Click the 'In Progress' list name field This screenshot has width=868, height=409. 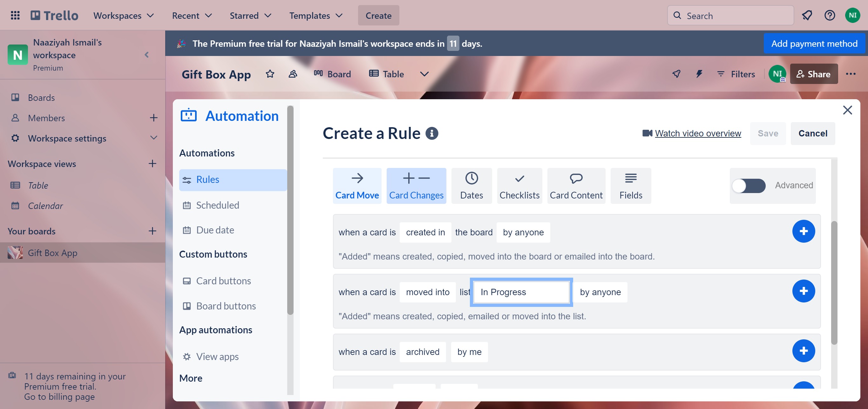pos(521,292)
